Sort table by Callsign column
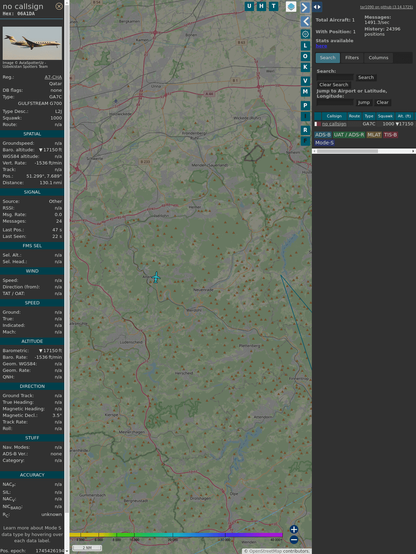The image size is (416, 554). coord(334,116)
